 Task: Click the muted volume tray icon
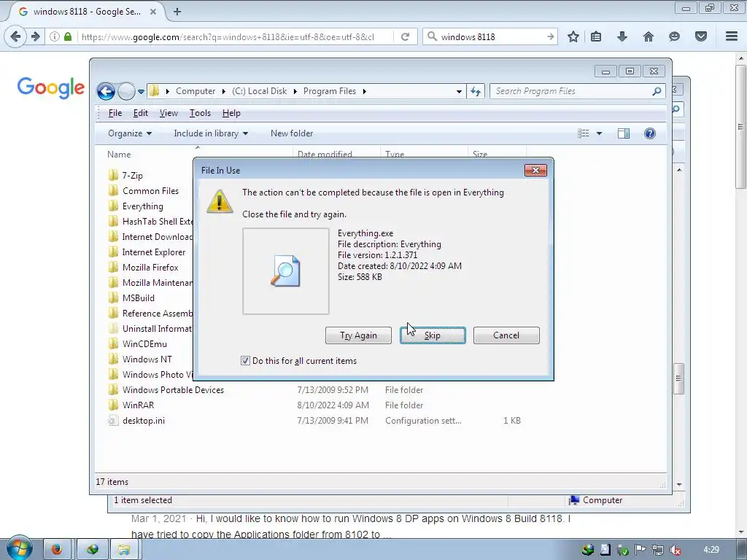click(x=675, y=550)
